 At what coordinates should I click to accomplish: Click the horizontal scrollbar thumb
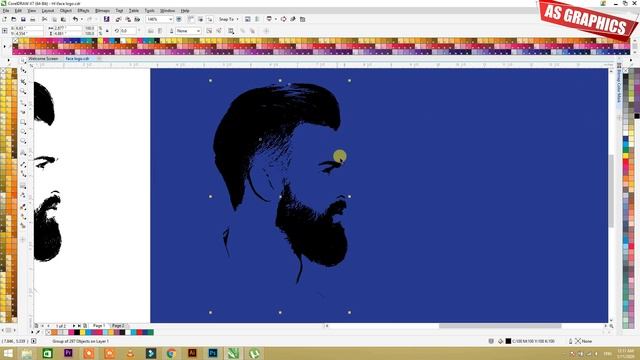(500, 326)
